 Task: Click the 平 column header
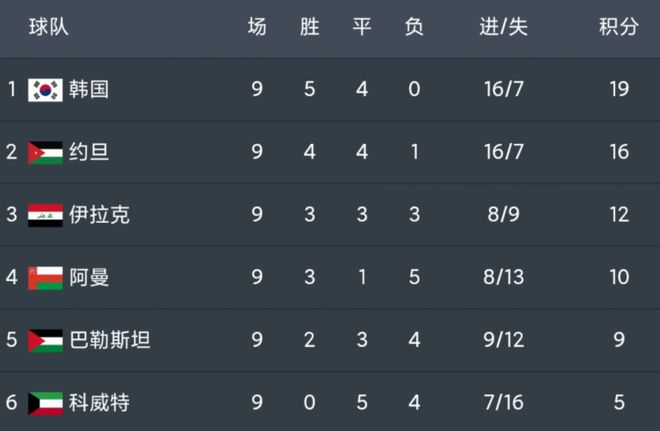pyautogui.click(x=361, y=28)
